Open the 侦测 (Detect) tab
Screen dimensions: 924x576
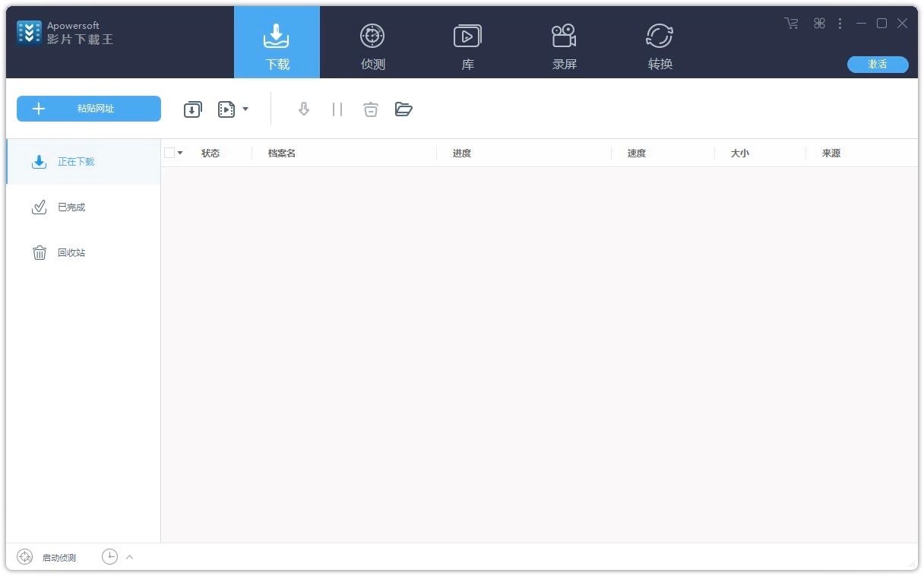pos(372,42)
